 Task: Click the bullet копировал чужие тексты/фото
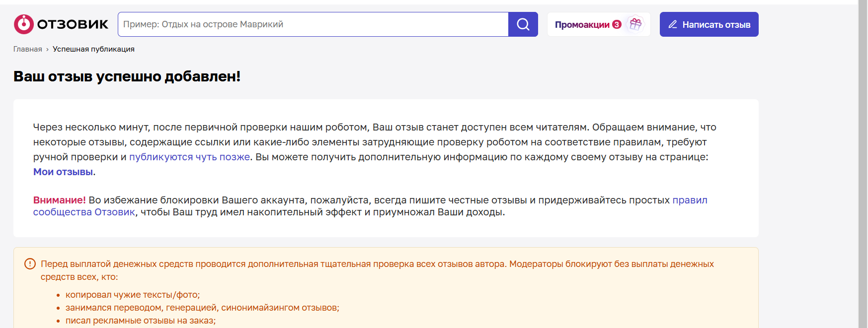pyautogui.click(x=133, y=295)
